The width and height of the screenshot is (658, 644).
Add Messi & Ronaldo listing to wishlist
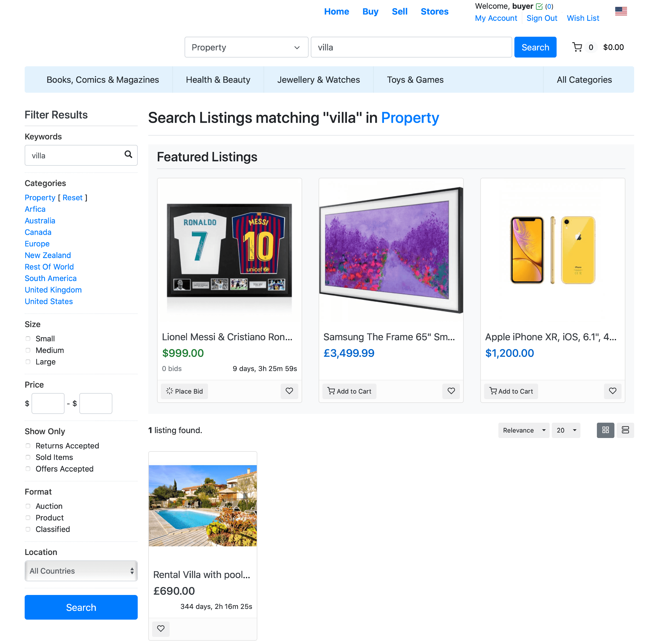[x=289, y=391]
